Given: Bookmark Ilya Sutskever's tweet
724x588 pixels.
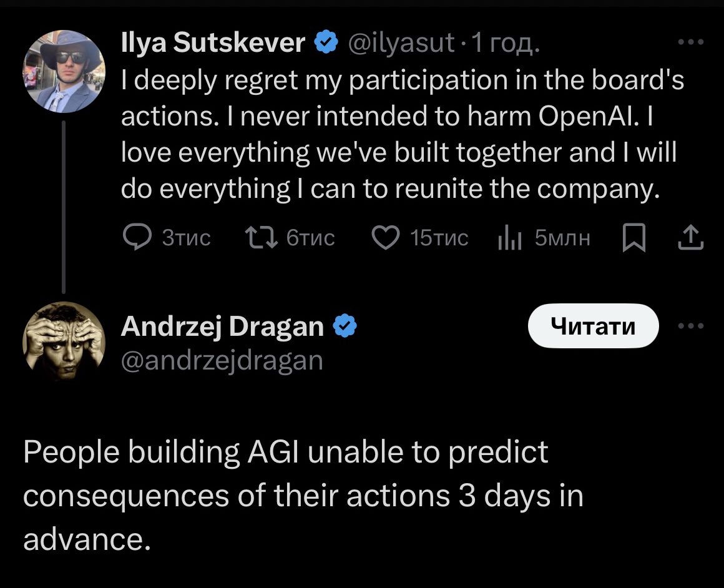Looking at the screenshot, I should [x=634, y=238].
